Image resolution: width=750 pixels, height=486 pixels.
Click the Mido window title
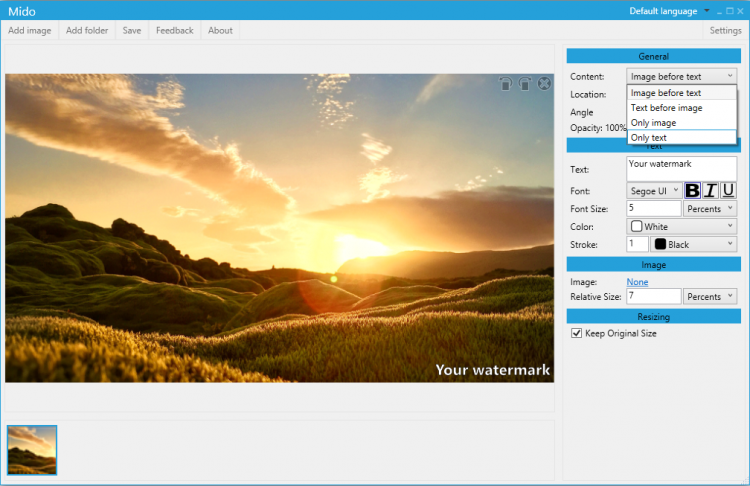(x=22, y=11)
